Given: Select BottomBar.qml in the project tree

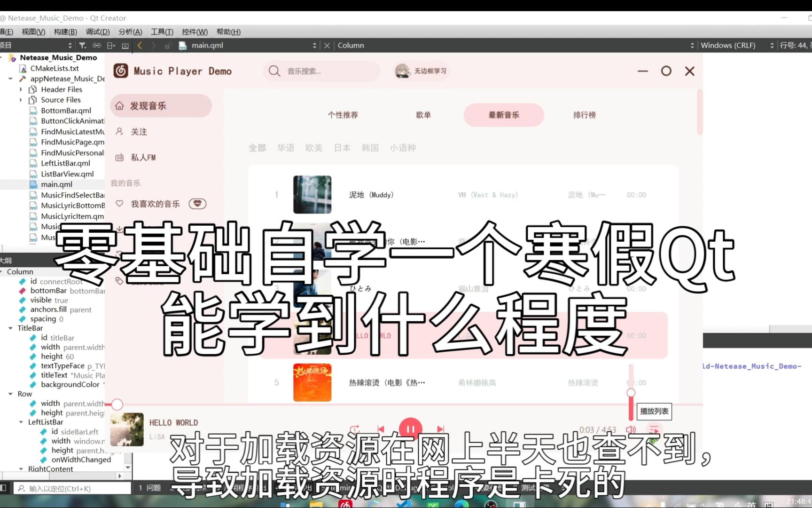Looking at the screenshot, I should click(66, 111).
